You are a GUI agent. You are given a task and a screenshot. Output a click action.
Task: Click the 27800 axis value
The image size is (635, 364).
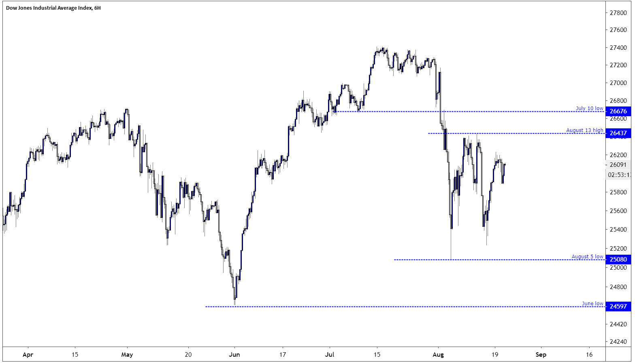point(618,13)
